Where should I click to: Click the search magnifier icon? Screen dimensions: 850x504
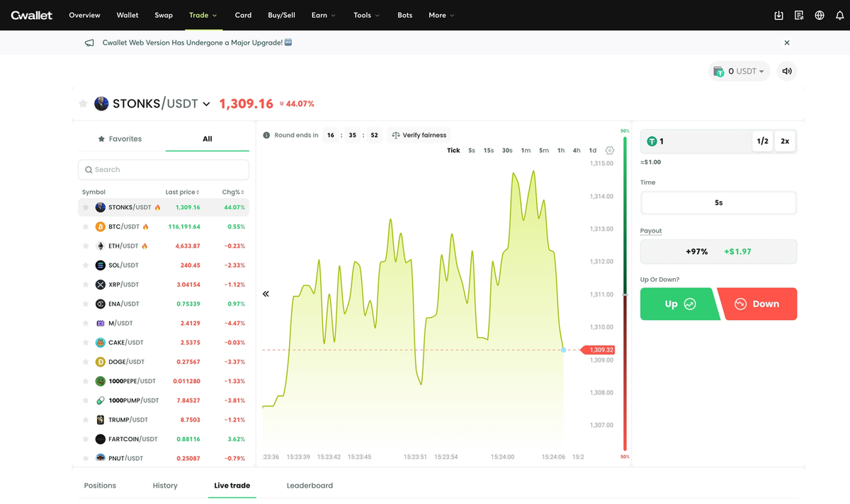(89, 170)
